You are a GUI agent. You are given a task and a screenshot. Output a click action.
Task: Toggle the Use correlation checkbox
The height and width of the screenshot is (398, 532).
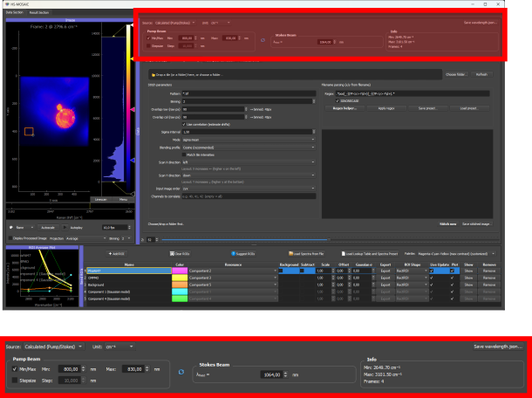point(184,125)
